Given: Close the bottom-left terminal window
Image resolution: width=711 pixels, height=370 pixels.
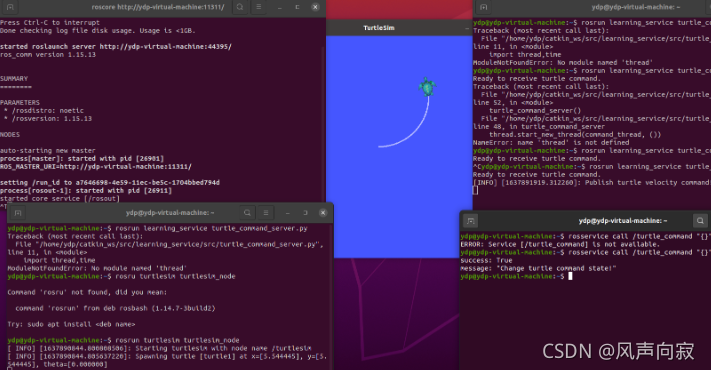Looking at the screenshot, I should pos(323,213).
